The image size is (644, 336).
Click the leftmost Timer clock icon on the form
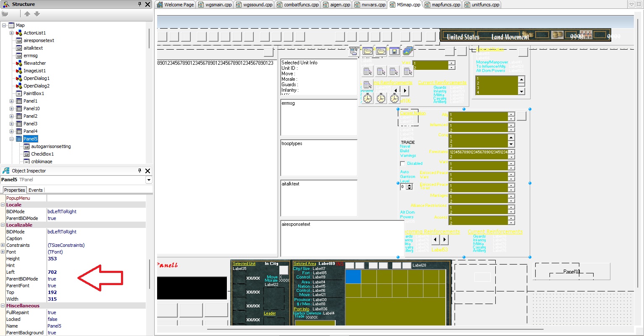pyautogui.click(x=367, y=98)
